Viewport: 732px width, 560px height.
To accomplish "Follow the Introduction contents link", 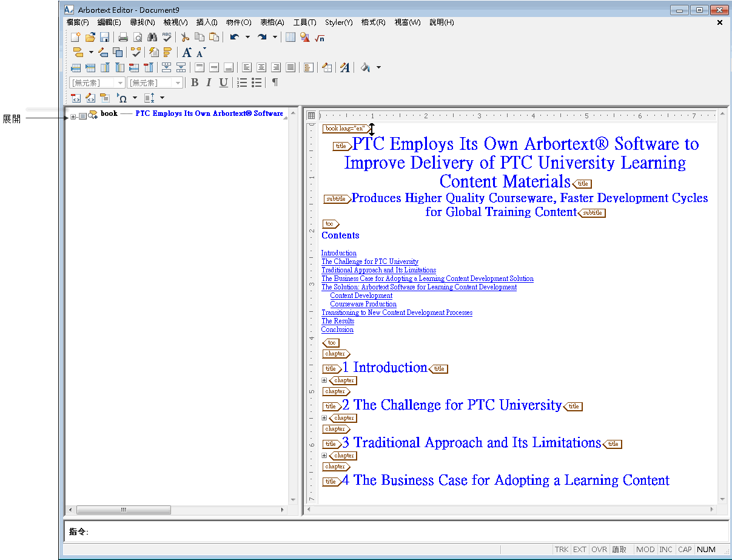I will pos(339,253).
